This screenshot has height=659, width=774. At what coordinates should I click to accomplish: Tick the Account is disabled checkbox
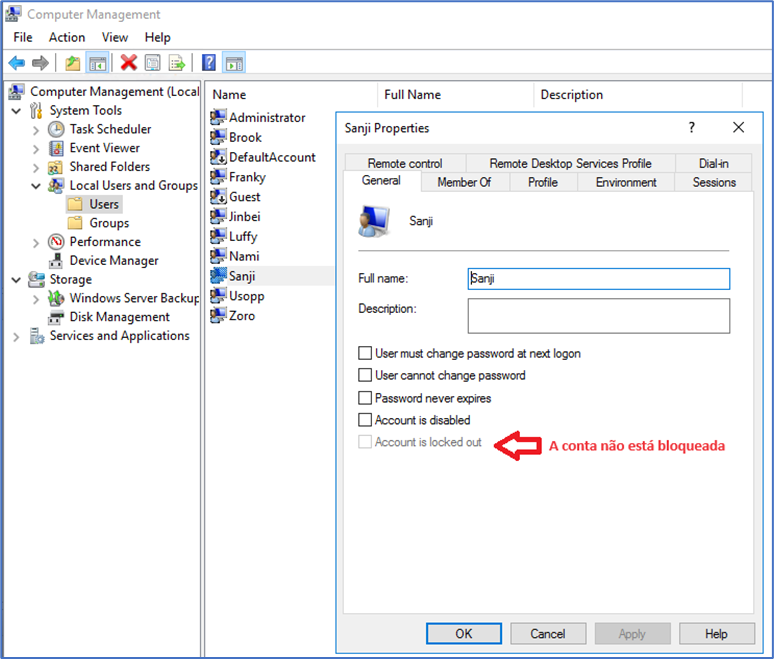tap(366, 420)
